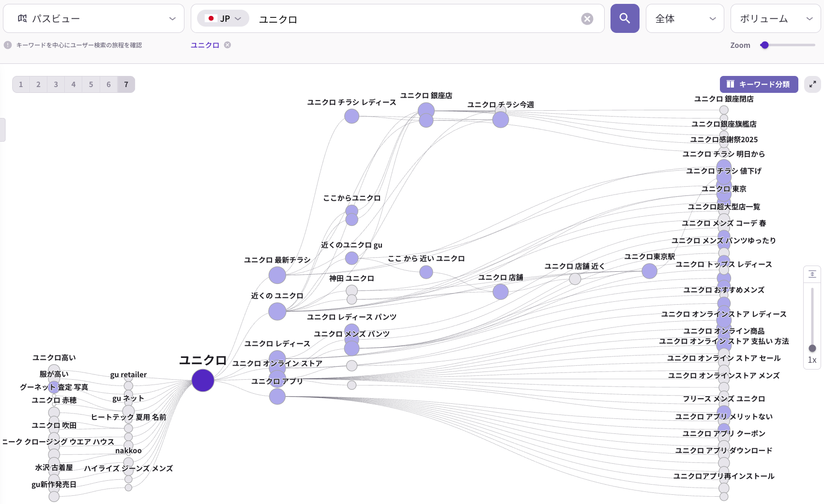The width and height of the screenshot is (824, 504).
Task: Select the central ユニクロ root node
Action: 203,381
